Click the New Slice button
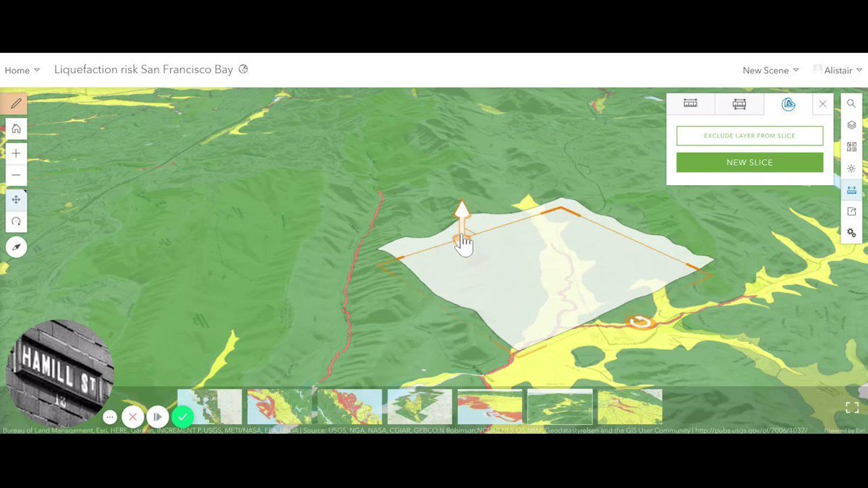Viewport: 868px width, 488px height. pos(749,163)
